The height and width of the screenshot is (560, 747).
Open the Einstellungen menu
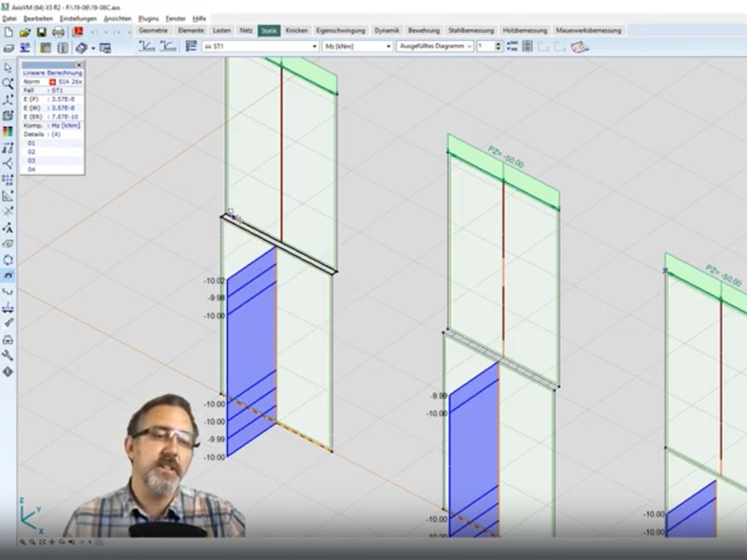coord(78,18)
